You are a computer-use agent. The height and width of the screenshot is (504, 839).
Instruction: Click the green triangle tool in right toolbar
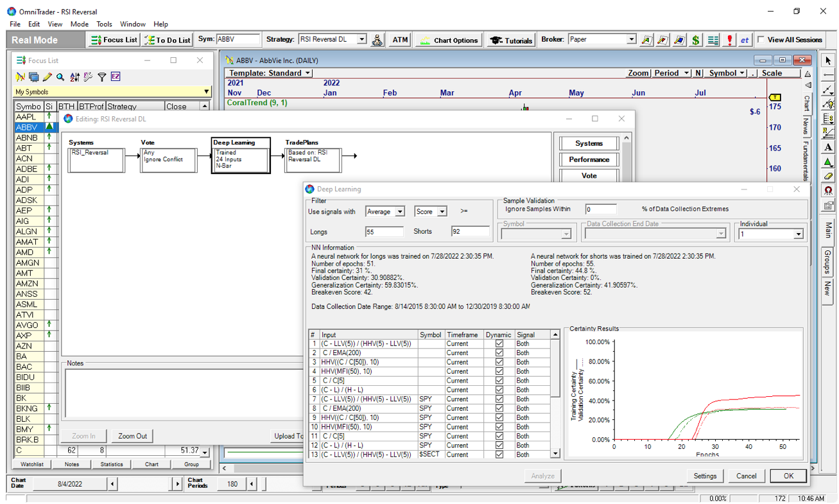point(828,162)
